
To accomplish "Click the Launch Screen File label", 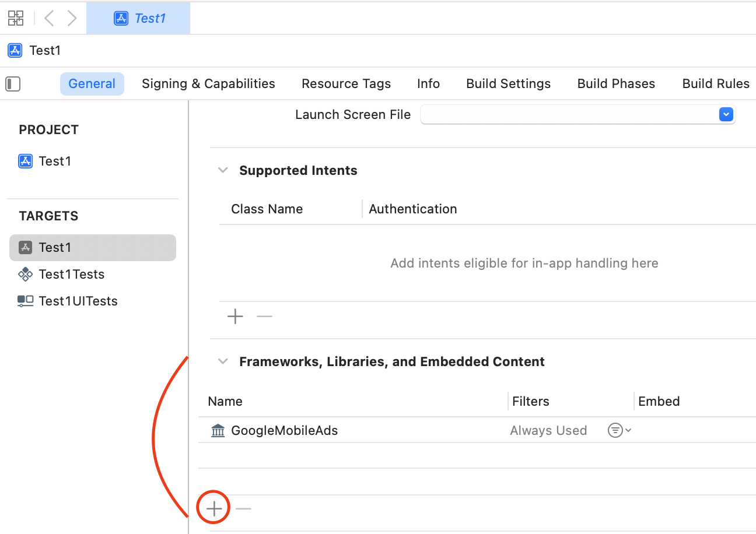I will coord(353,115).
